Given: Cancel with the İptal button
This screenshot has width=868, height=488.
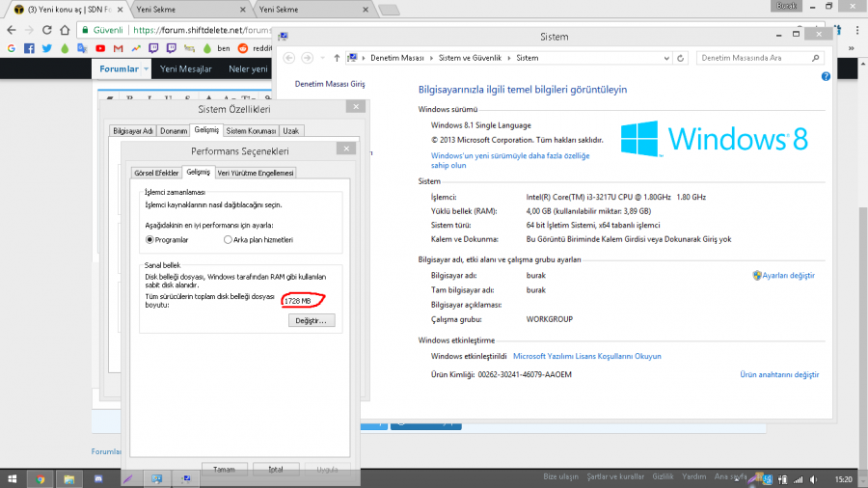Looking at the screenshot, I should [276, 469].
